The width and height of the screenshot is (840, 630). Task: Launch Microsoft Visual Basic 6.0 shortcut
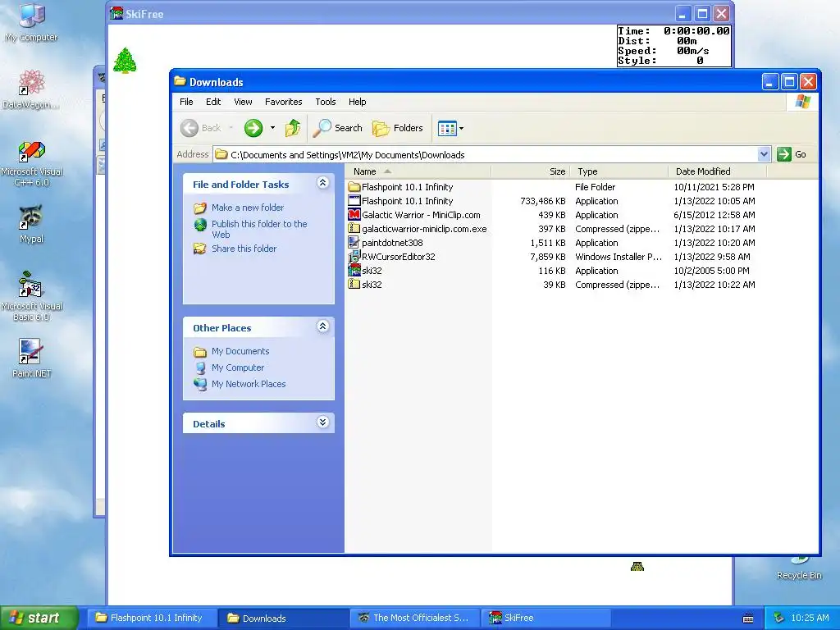click(x=31, y=296)
